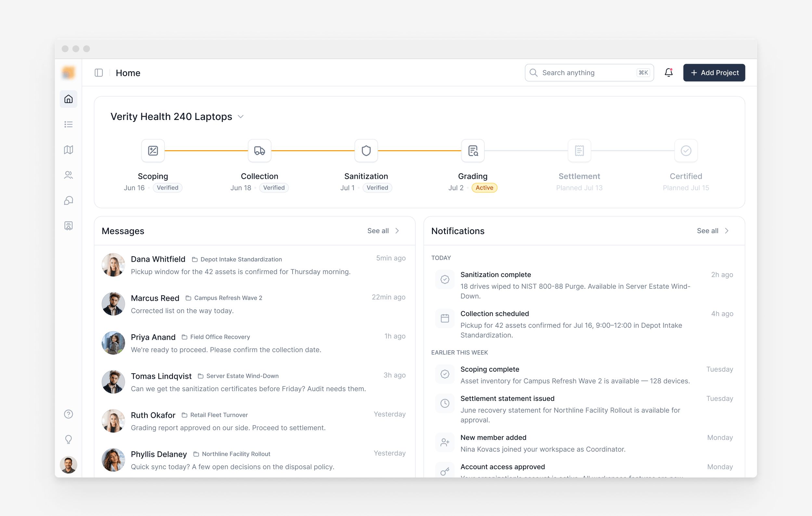Open the chat messages sidebar icon
812x516 pixels.
click(69, 200)
